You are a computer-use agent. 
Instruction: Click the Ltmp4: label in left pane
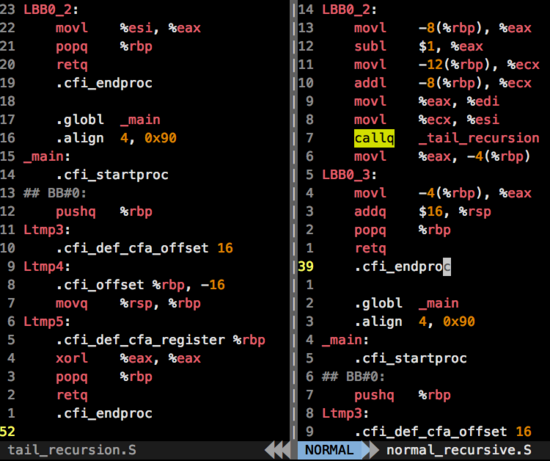click(x=47, y=267)
